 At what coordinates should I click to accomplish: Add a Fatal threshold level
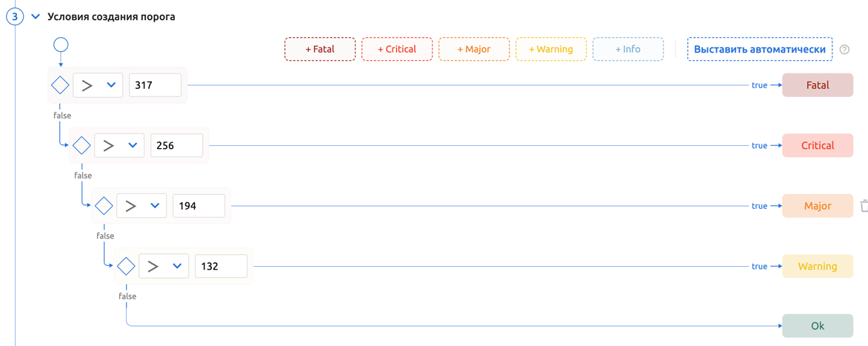pos(320,50)
